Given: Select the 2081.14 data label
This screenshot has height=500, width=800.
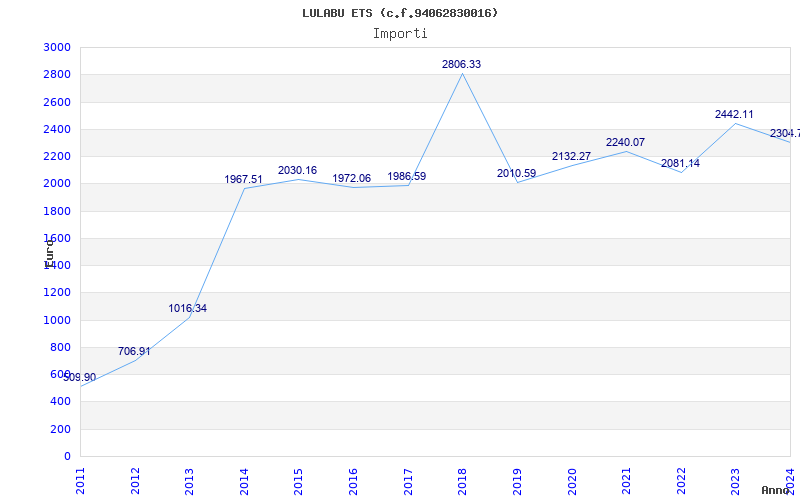Looking at the screenshot, I should [681, 164].
